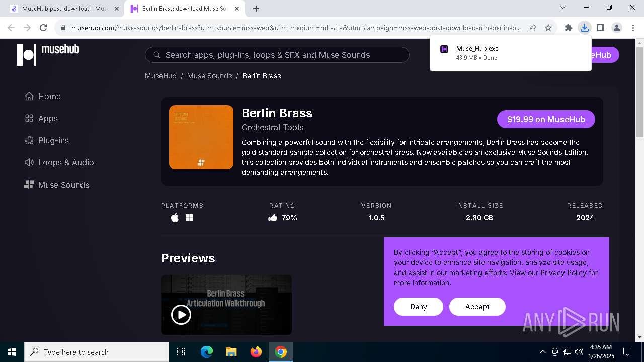
Task: Click the address bar URL
Action: coord(296,28)
